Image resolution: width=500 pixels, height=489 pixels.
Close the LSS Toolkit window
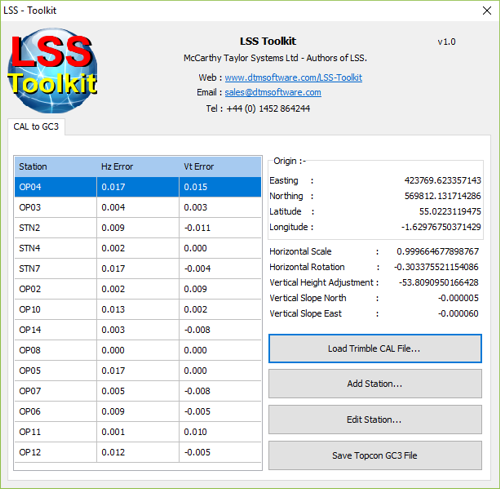[487, 11]
